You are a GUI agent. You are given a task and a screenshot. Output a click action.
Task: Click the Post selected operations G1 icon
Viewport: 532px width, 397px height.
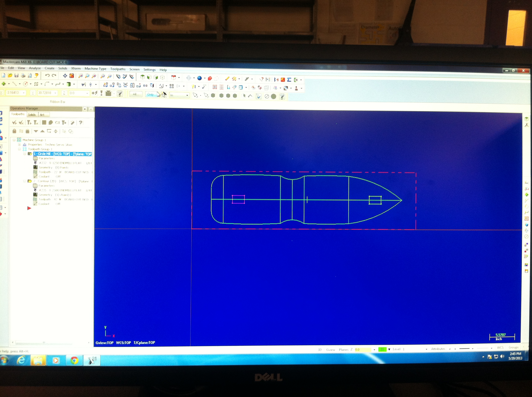(x=57, y=123)
